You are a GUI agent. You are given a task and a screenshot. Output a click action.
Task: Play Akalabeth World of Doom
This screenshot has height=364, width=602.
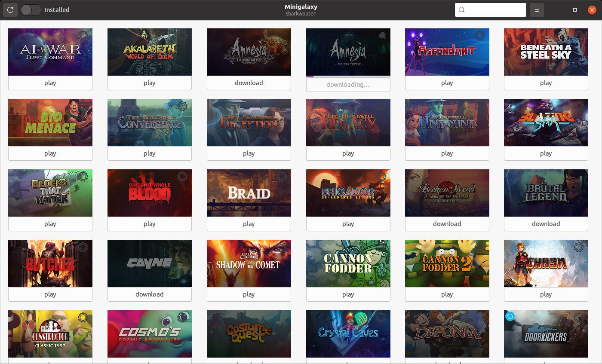150,83
